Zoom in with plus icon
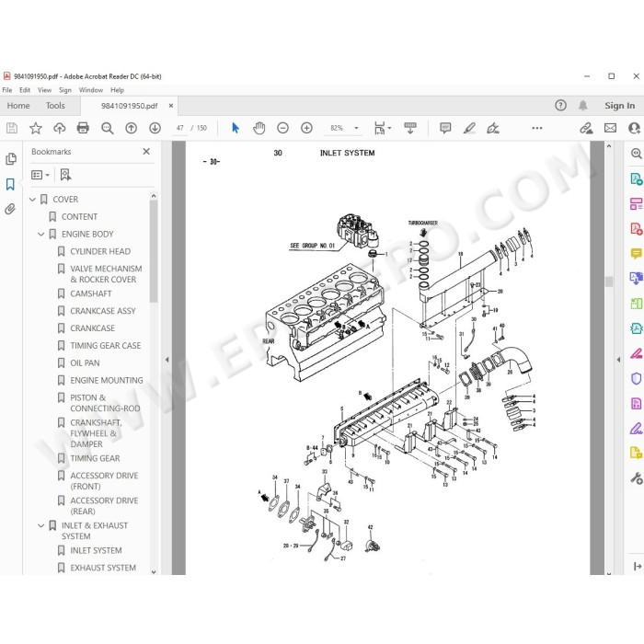This screenshot has width=644, height=644. point(306,128)
